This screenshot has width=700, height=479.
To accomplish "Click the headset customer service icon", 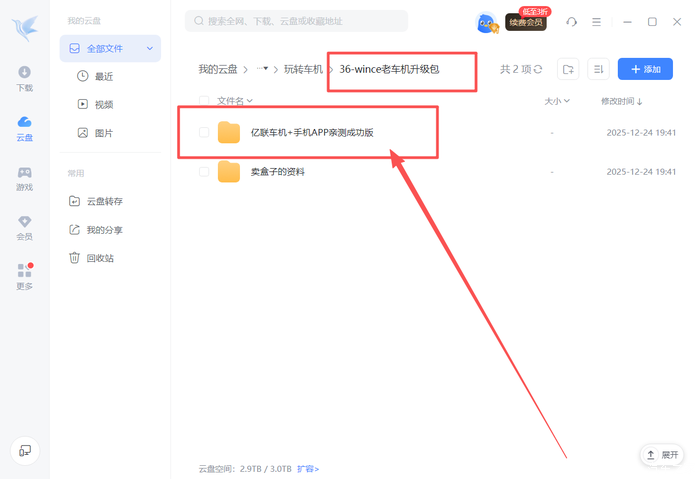I will point(571,22).
